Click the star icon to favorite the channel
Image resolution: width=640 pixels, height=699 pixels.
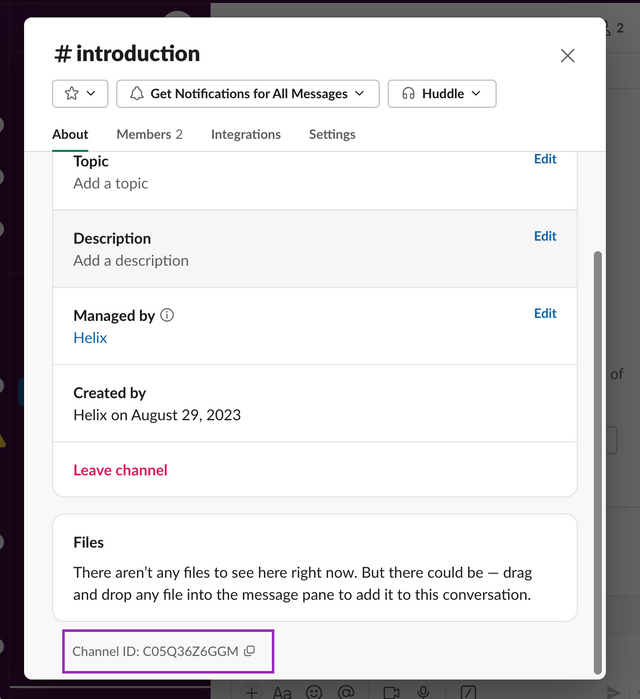coord(71,94)
